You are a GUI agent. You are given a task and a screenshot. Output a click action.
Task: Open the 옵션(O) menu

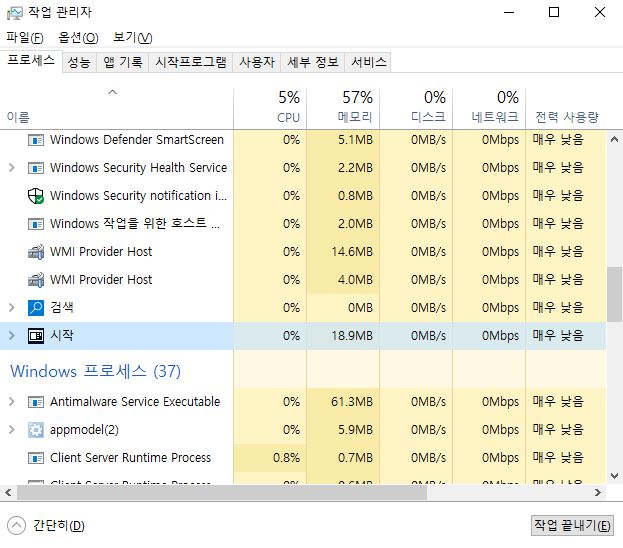click(78, 38)
